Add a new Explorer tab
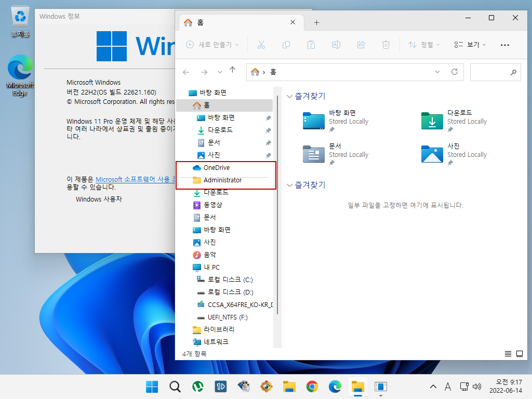 316,22
